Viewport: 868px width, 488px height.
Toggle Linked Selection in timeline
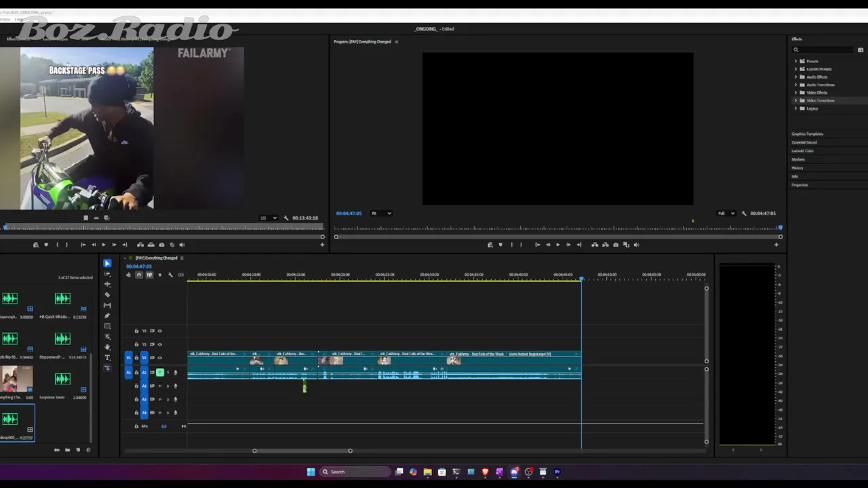click(x=149, y=274)
